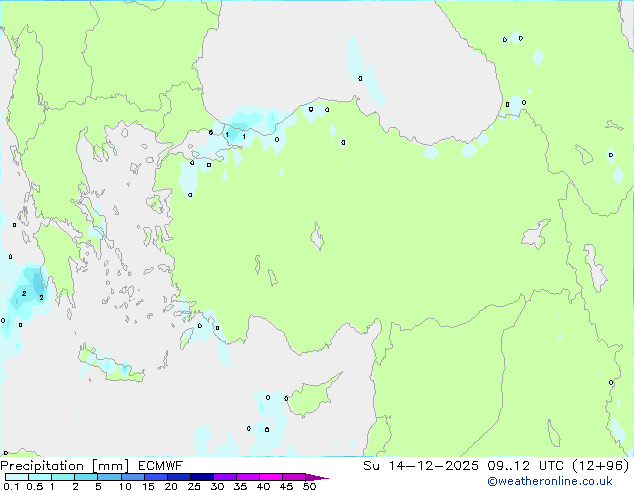This screenshot has width=634, height=490.
Task: Click the '(12+96)' forecast offset text
Action: click(x=601, y=466)
